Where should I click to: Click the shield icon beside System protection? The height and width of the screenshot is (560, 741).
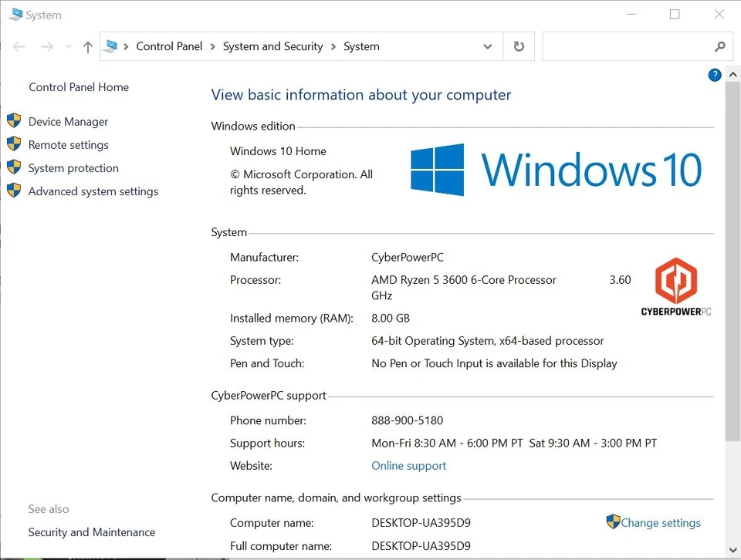tap(14, 167)
